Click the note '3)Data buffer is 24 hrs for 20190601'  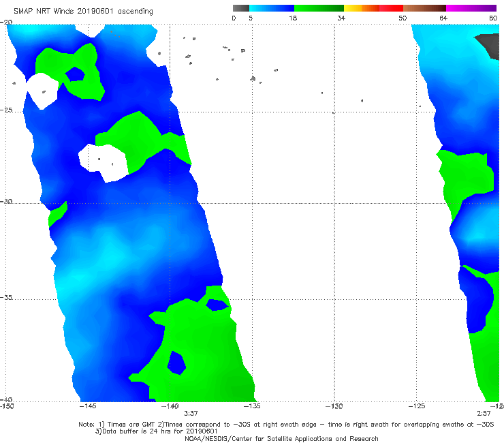point(156,431)
